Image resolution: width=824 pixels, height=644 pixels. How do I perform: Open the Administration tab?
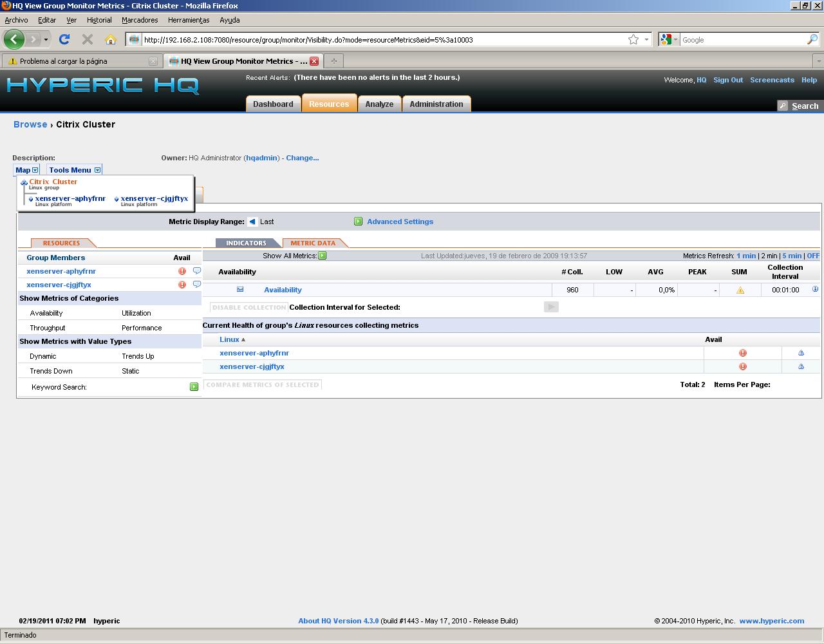coord(436,104)
